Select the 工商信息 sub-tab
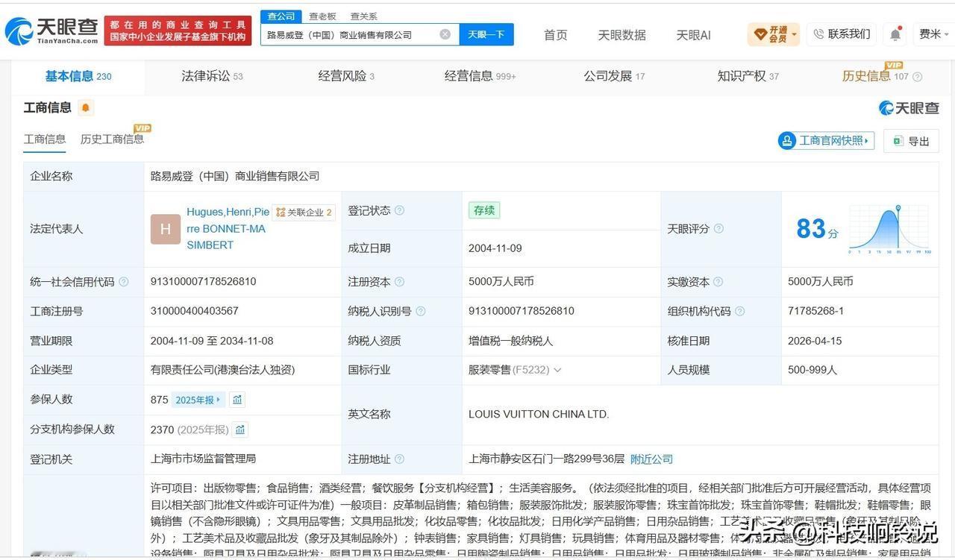 point(45,139)
